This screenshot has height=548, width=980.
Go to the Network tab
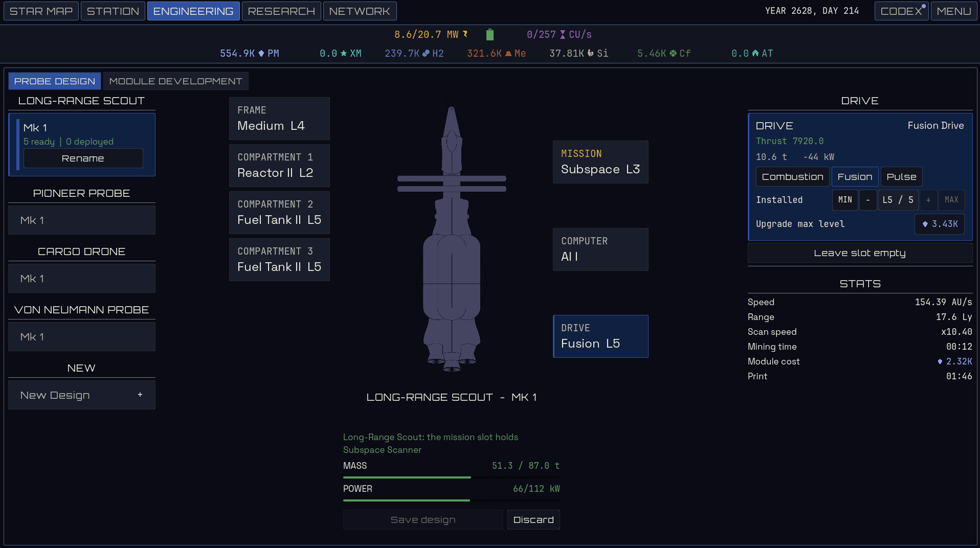click(360, 11)
